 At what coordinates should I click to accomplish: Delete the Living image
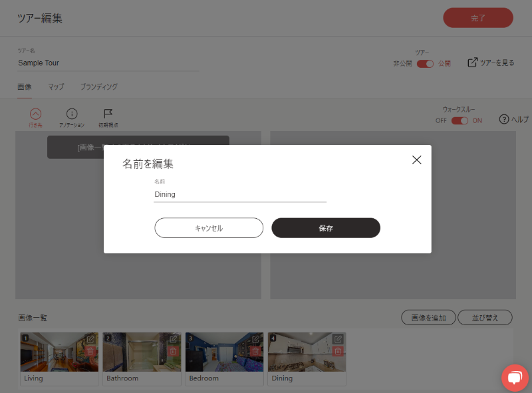90,351
